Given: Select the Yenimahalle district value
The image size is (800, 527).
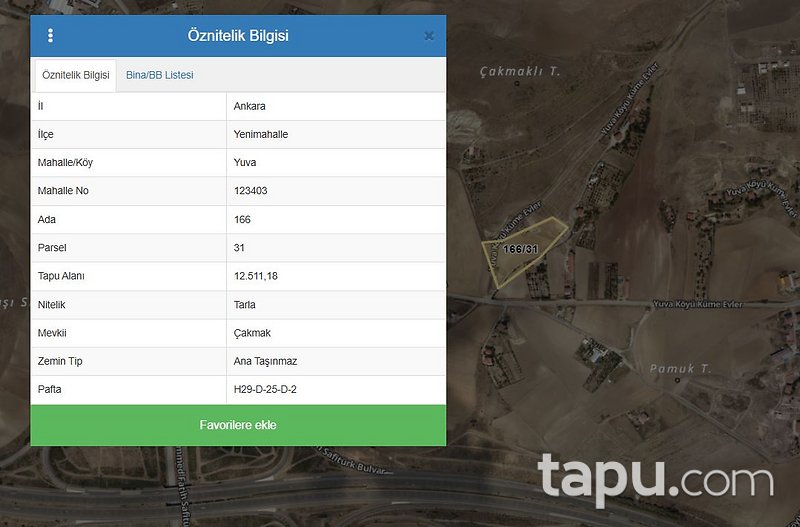Looking at the screenshot, I should click(260, 134).
